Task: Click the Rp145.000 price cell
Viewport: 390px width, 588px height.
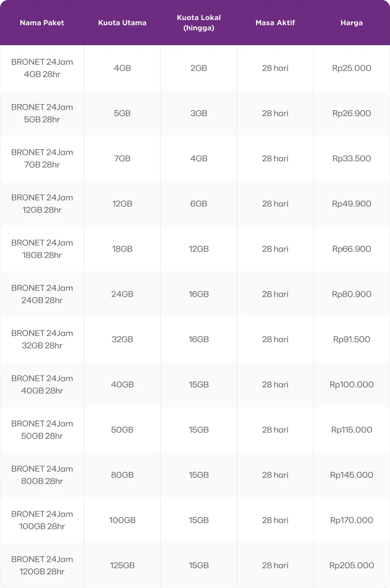Action: [x=352, y=475]
